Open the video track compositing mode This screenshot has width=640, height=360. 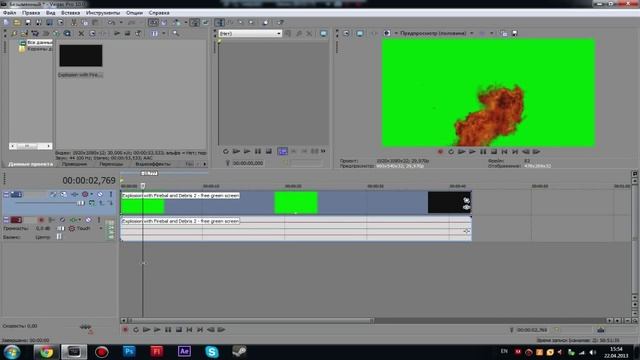pyautogui.click(x=92, y=203)
